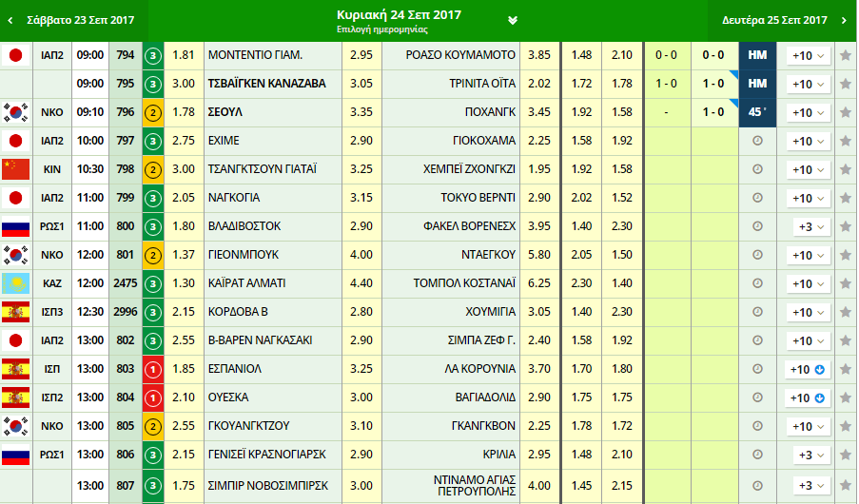Toggle the favorite star for the Σεούλ match
This screenshot has width=859, height=504.
coord(845,112)
